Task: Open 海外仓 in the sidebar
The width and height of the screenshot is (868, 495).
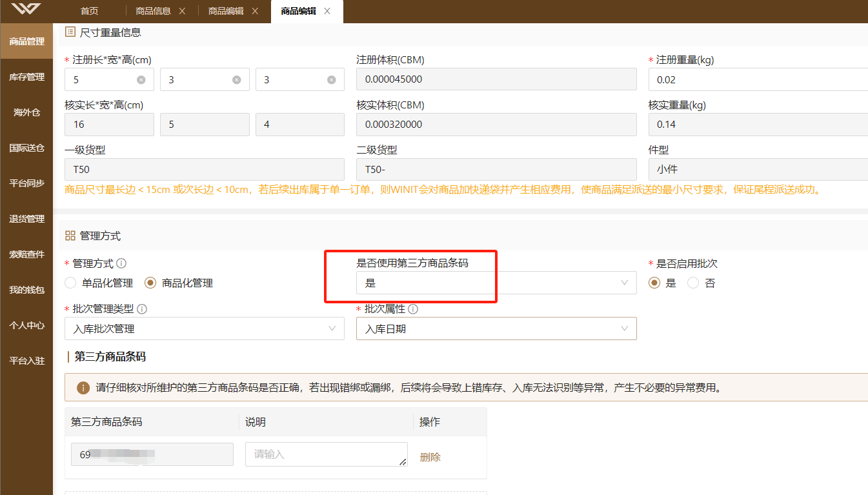Action: point(26,112)
